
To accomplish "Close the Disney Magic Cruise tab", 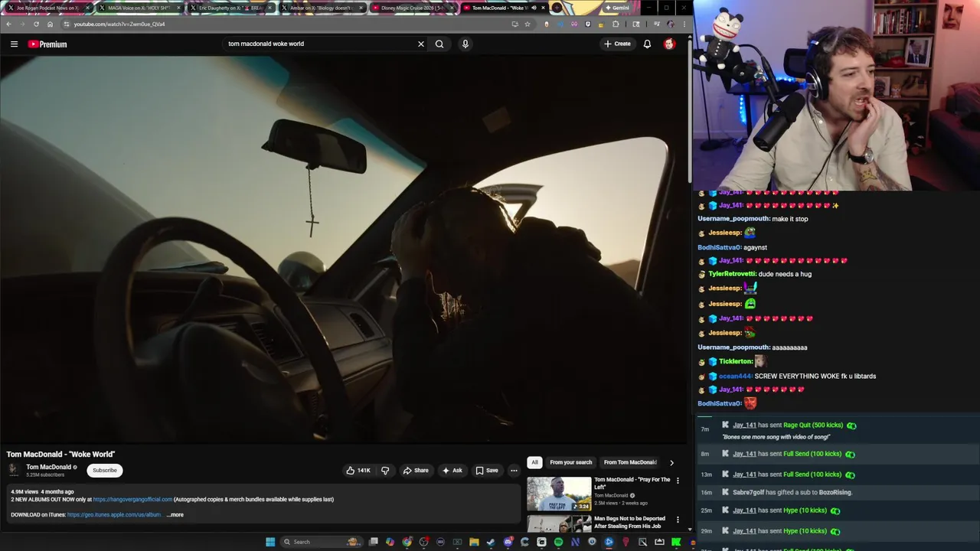I will (452, 8).
